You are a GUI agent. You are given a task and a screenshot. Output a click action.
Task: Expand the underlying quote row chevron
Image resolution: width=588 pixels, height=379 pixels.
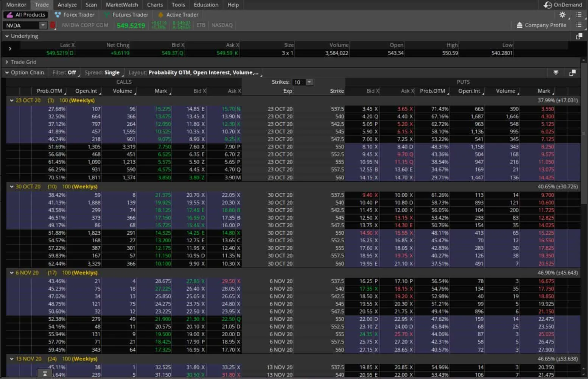pos(10,49)
